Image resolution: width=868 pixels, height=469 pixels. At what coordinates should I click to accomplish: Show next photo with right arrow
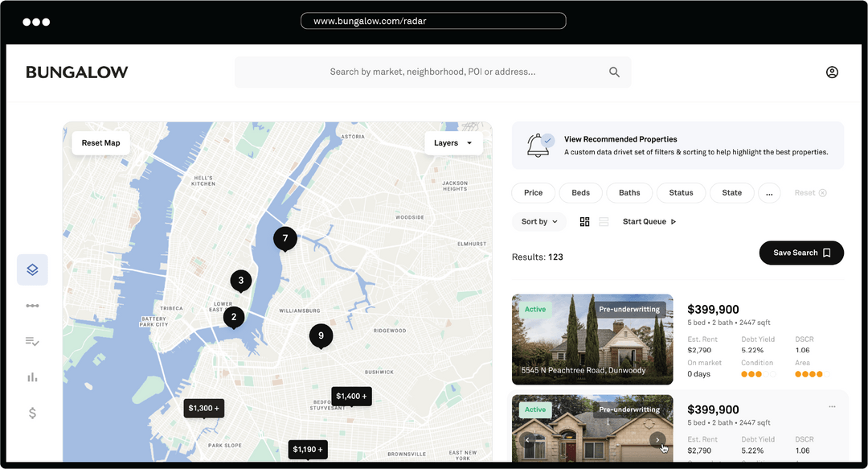click(657, 440)
